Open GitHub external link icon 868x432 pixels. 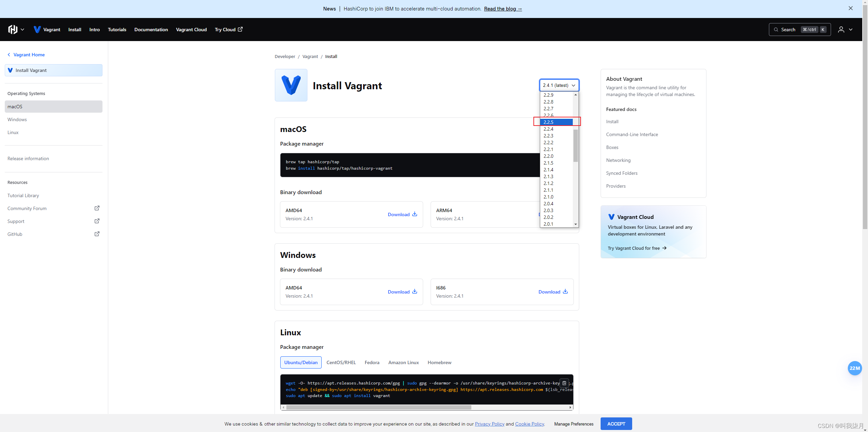[x=97, y=234]
